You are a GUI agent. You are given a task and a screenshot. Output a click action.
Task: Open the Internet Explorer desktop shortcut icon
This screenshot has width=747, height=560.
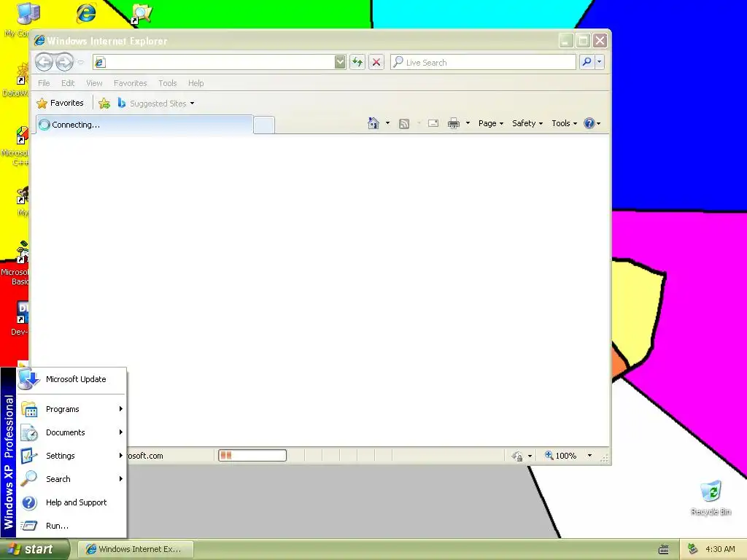[86, 13]
